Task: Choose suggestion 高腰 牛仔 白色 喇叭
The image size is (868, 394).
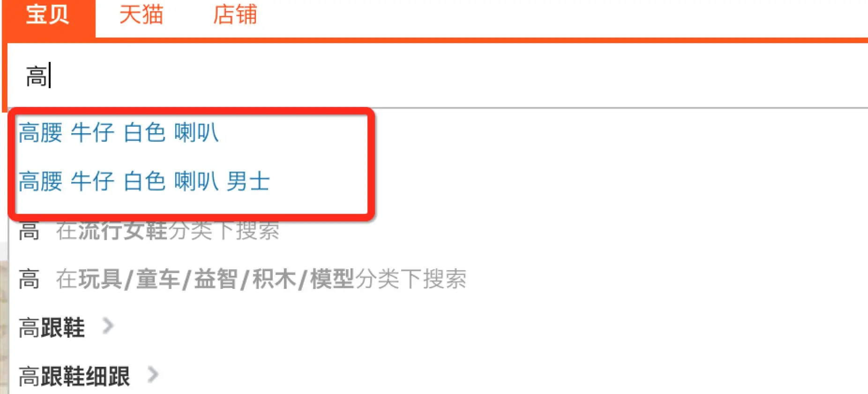Action: [119, 133]
